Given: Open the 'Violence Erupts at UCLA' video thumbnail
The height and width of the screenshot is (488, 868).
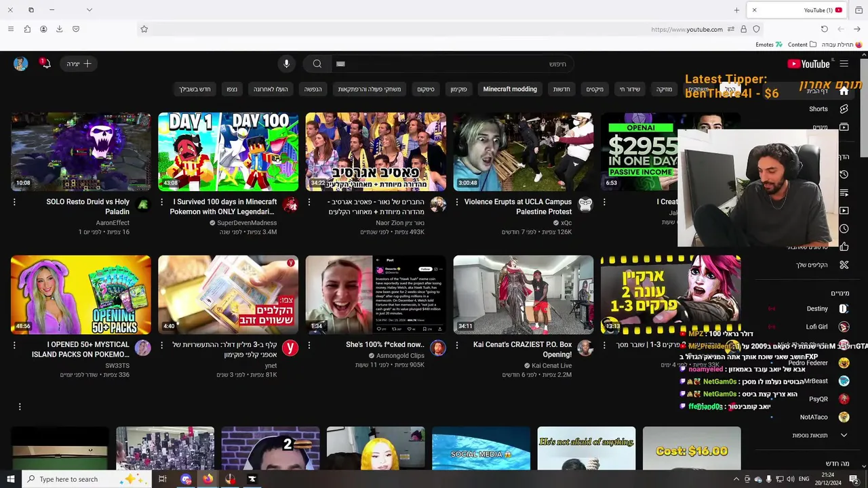Looking at the screenshot, I should click(x=523, y=152).
